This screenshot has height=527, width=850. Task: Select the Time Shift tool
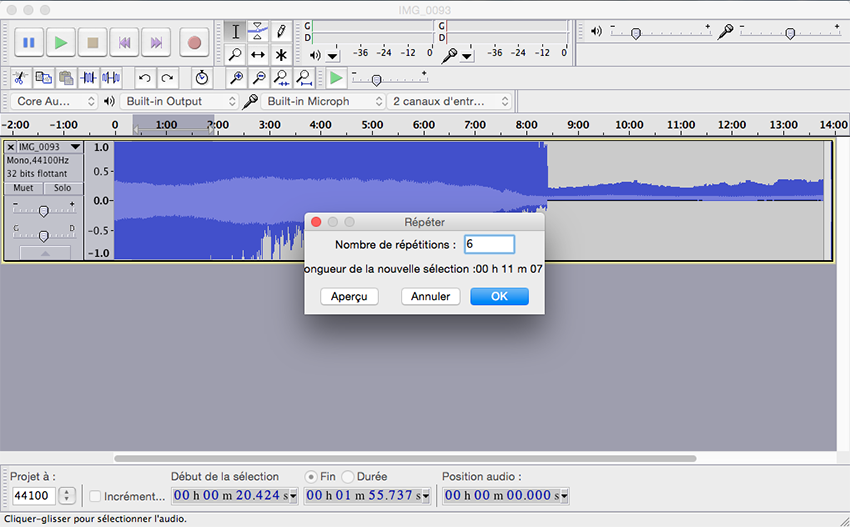coord(258,55)
